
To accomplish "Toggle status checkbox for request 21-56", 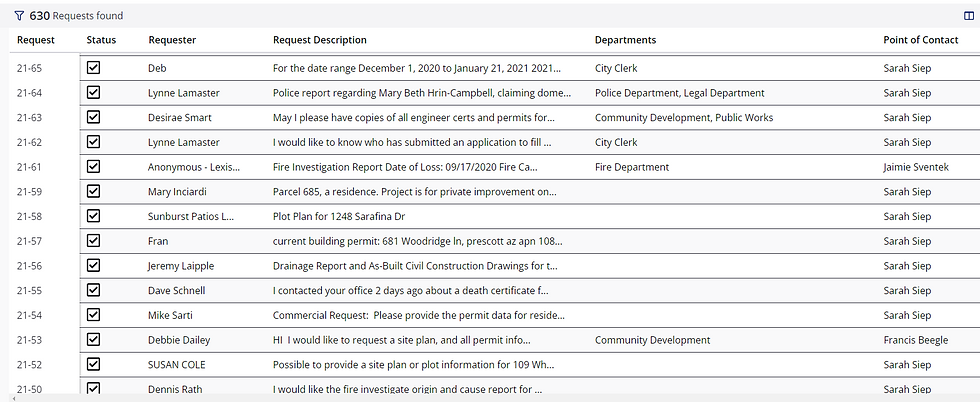I will [x=93, y=265].
